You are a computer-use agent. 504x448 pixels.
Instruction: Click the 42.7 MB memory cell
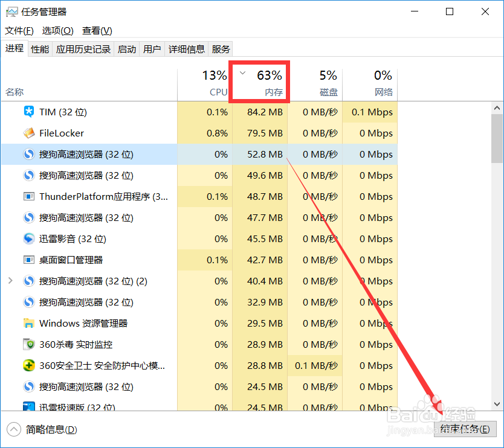[x=260, y=260]
